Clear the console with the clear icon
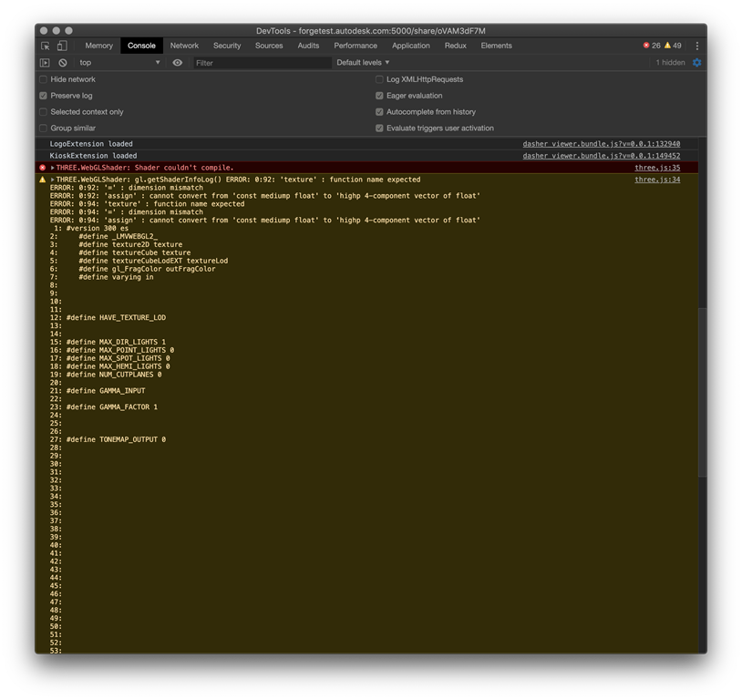Viewport: 742px width, 700px height. pos(63,63)
